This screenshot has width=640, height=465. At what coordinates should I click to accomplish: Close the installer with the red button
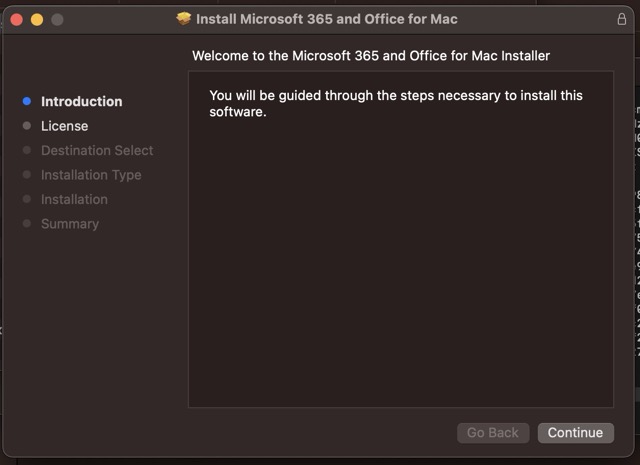pos(16,19)
